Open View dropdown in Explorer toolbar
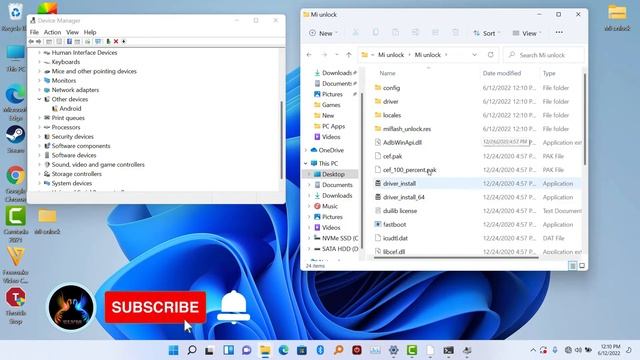This screenshot has height=360, width=640. (x=527, y=33)
